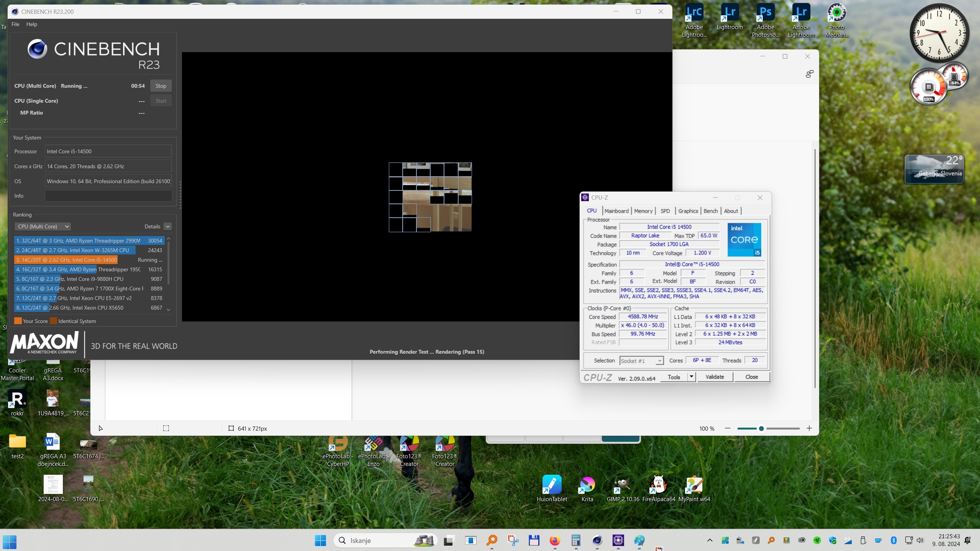This screenshot has height=551, width=980.
Task: Click the Info input field in Your System
Action: (108, 196)
